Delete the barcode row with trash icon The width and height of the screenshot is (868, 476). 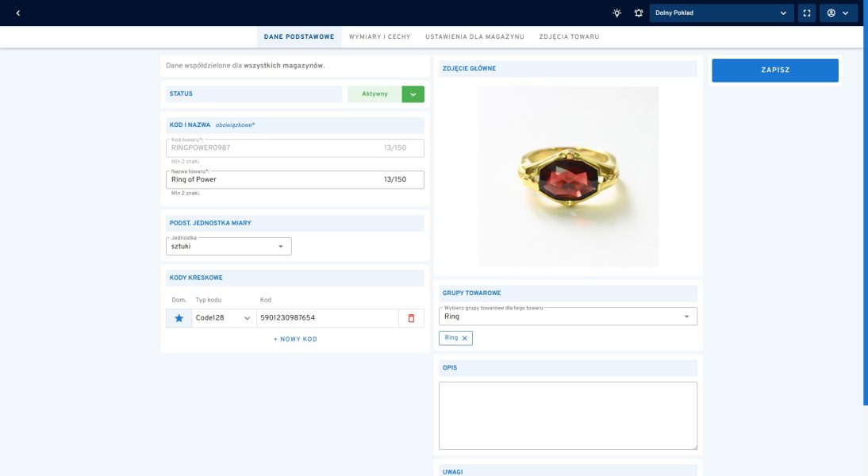411,318
